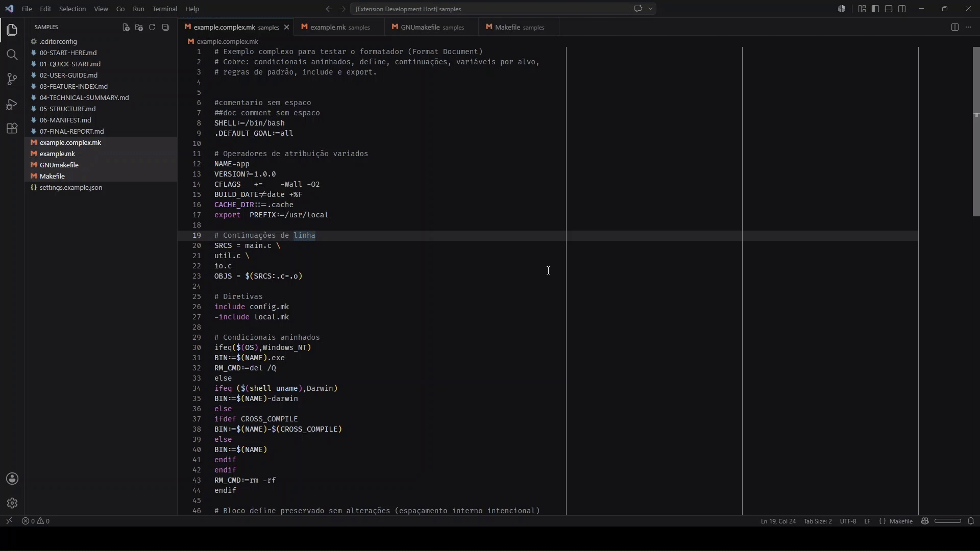Open the Run and Debug view
Screen dimensions: 980x551
coord(12,104)
